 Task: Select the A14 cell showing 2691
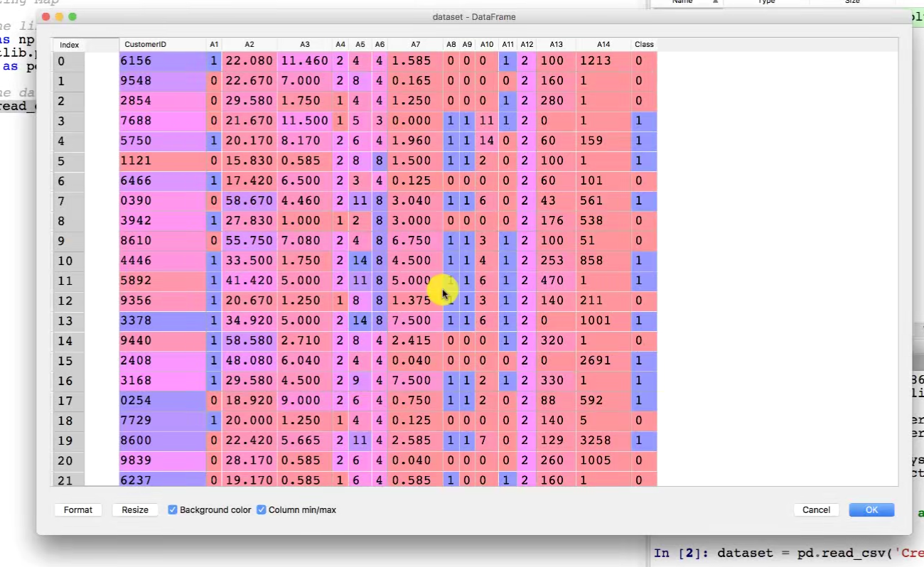(603, 360)
